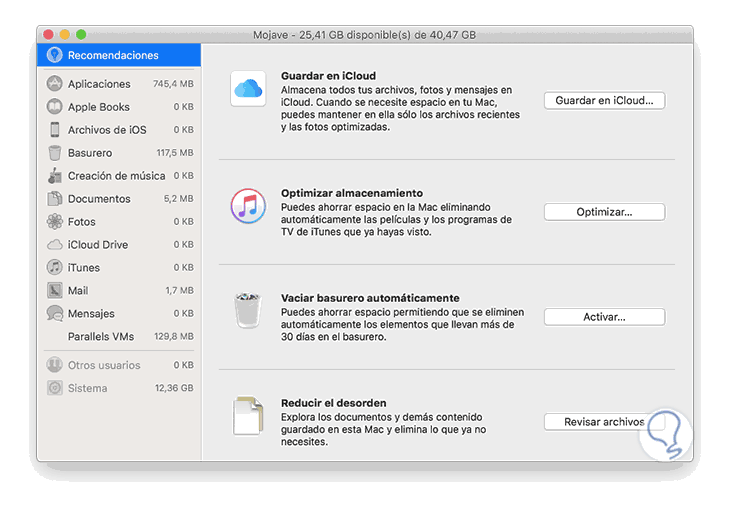Click the Archivos de iOS label
730x510 pixels.
click(107, 130)
